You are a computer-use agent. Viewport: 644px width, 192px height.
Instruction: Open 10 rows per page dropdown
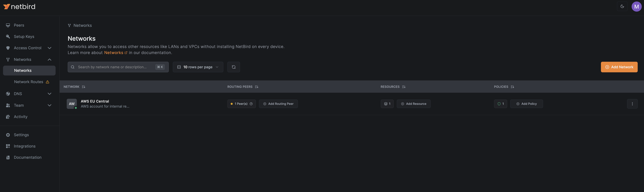198,67
